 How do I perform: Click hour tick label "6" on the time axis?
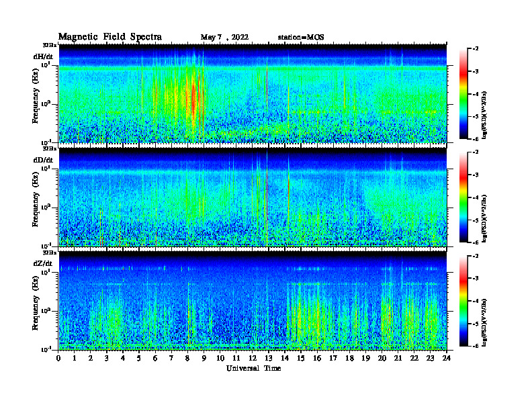tap(155, 359)
